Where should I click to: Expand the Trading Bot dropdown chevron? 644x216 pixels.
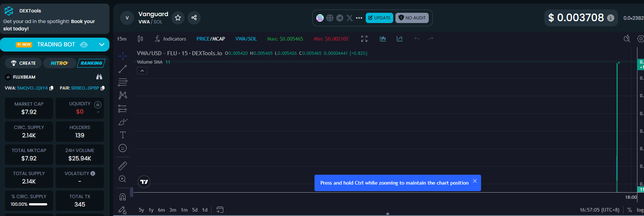click(102, 45)
